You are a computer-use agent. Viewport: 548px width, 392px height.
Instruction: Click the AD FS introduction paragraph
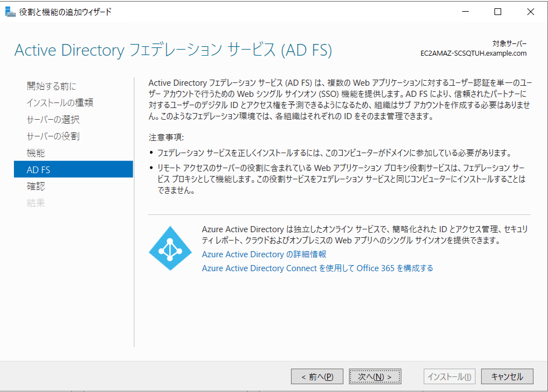tap(340, 100)
